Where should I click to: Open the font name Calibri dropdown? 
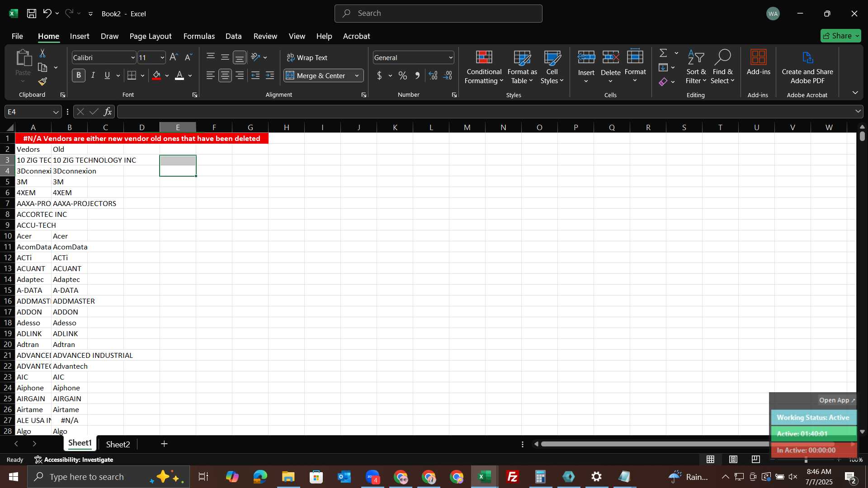(132, 57)
